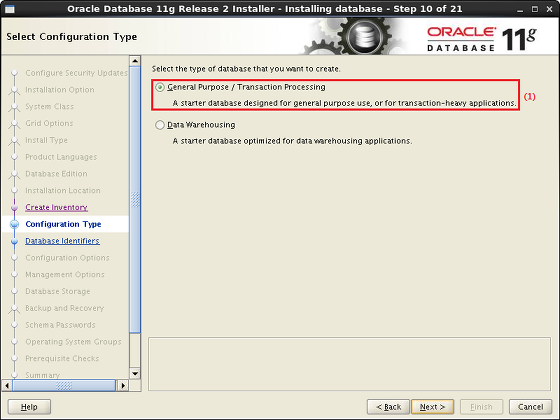Viewport: 560px width, 420px height.
Task: Jump to the Database Identifiers step link
Action: [x=62, y=241]
